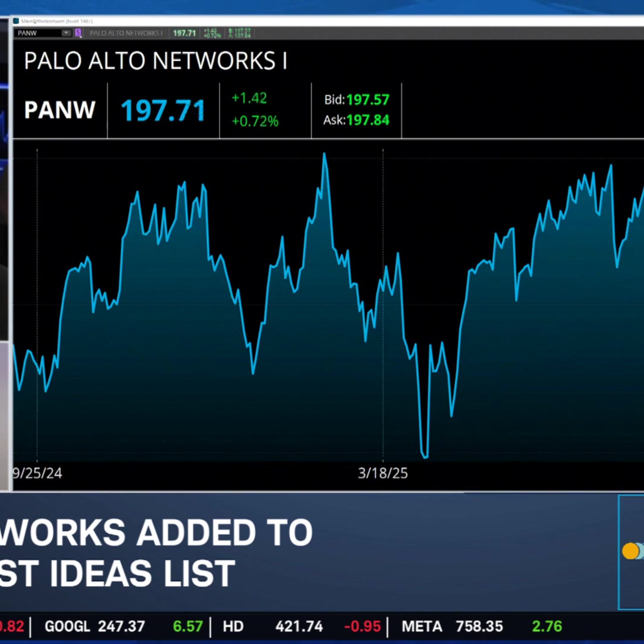Click the large PANW ticker label

click(x=60, y=110)
